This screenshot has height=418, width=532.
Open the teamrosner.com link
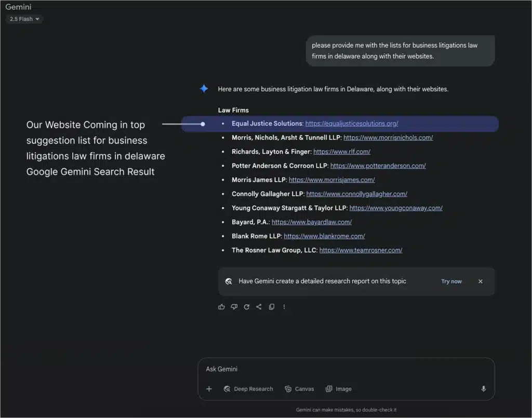point(361,250)
